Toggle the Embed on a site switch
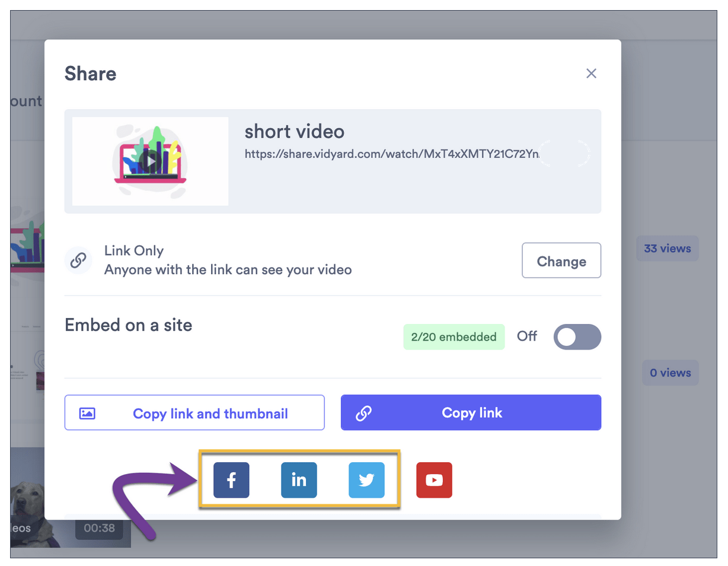 coord(577,337)
